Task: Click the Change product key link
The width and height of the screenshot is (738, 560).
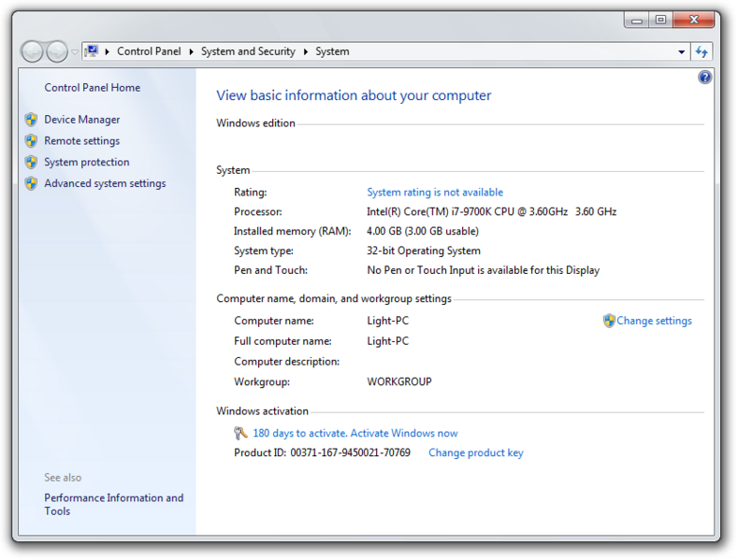Action: click(x=475, y=453)
